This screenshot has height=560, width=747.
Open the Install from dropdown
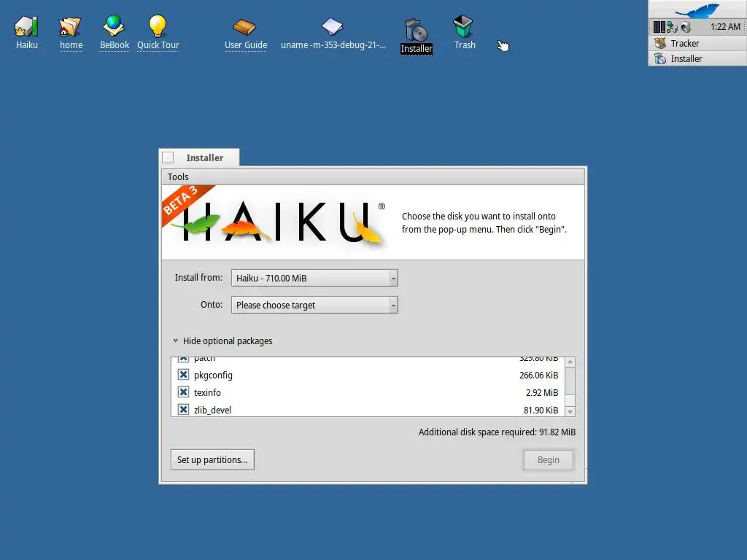pyautogui.click(x=314, y=278)
